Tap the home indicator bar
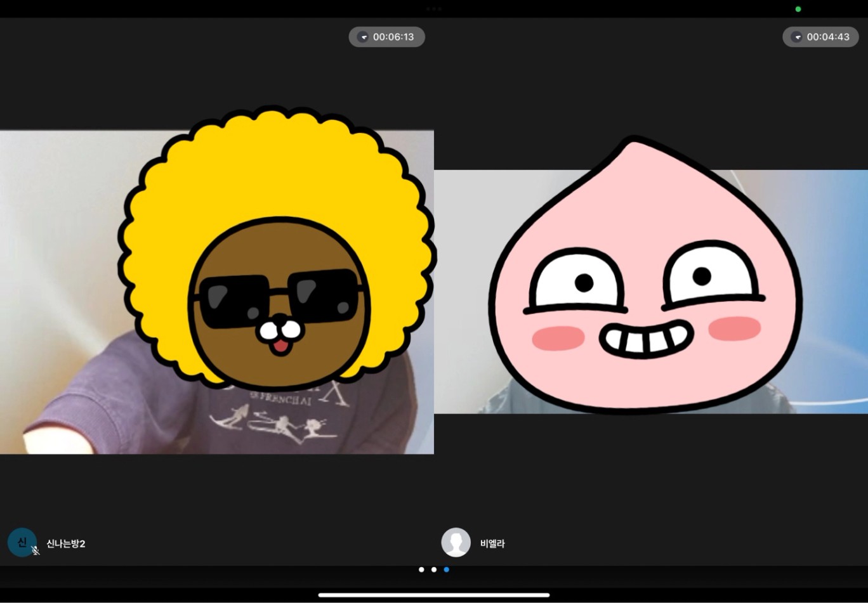Screen dimensions: 868x603 [434, 595]
